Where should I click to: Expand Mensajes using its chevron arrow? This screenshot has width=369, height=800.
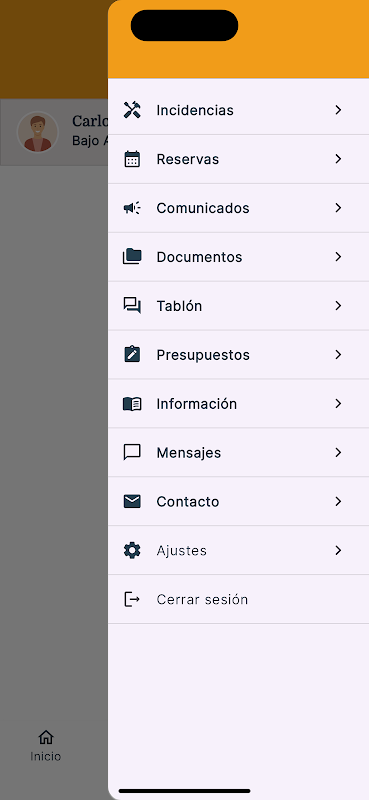[x=338, y=453]
